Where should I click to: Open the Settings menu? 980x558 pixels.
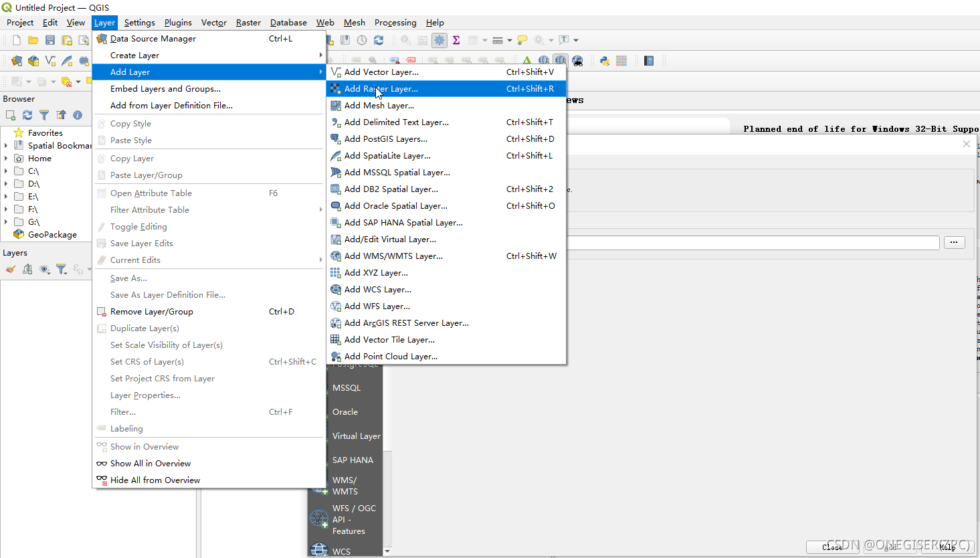click(x=139, y=22)
